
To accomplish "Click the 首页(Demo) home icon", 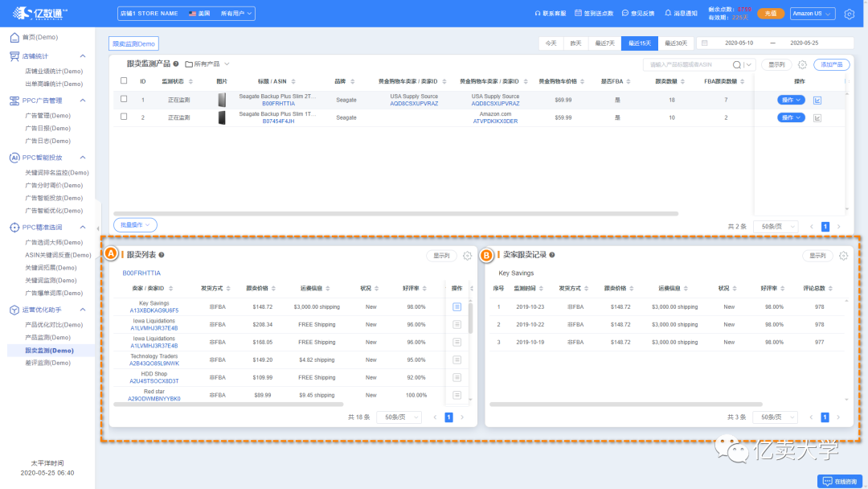I will pos(14,37).
